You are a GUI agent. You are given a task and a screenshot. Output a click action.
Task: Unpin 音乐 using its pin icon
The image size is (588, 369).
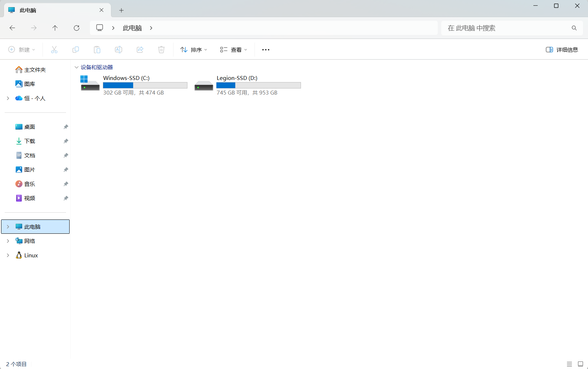(x=66, y=184)
